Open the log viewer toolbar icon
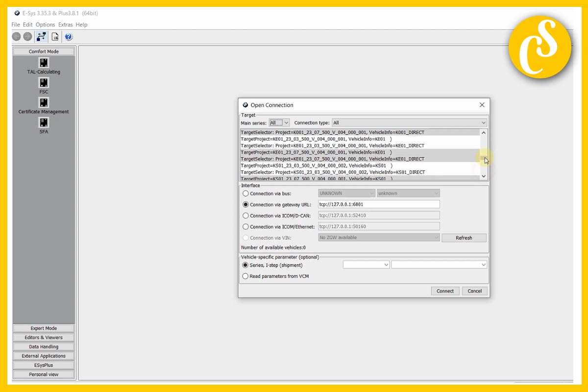Image resolution: width=588 pixels, height=392 pixels. (x=55, y=36)
